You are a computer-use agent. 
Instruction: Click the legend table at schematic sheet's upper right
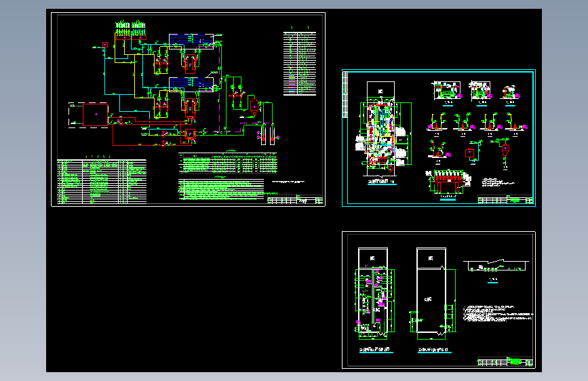click(300, 64)
